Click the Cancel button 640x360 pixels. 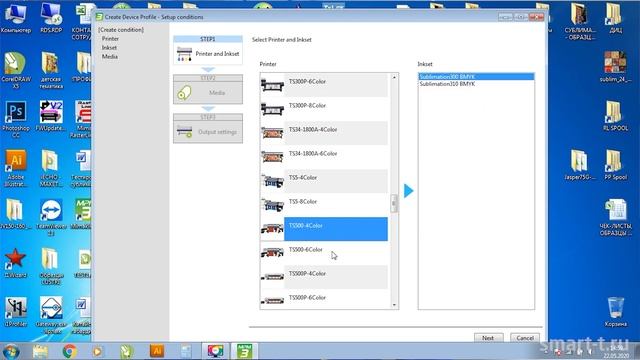[525, 338]
